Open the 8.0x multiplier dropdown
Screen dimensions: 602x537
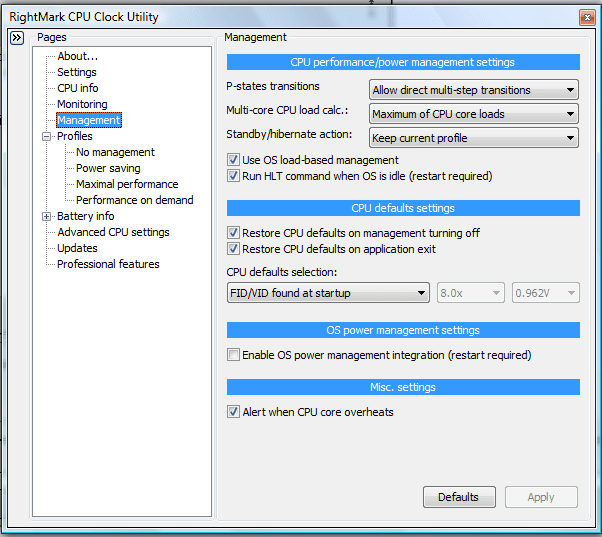click(470, 293)
